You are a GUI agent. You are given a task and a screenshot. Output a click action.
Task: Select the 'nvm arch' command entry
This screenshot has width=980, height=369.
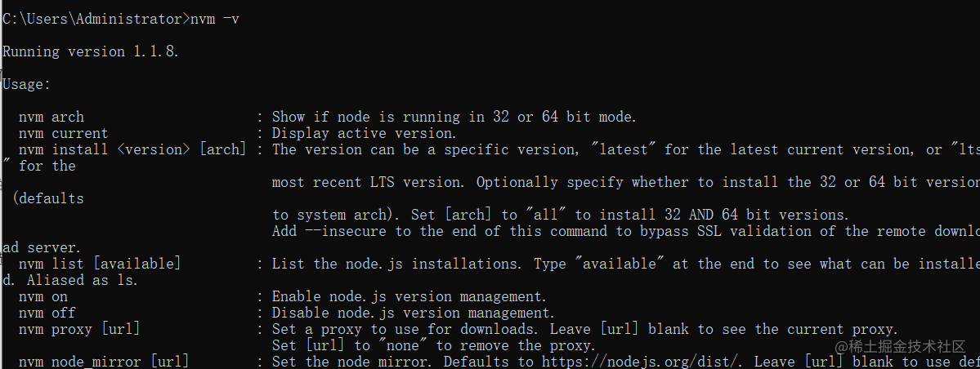click(51, 117)
